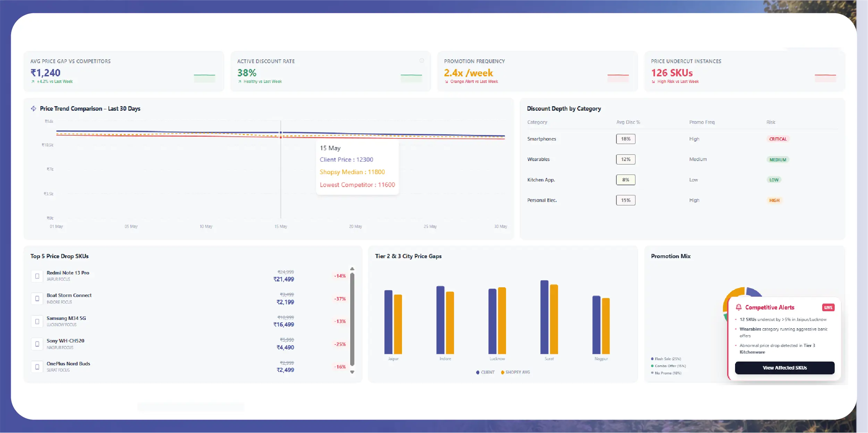Click the Samsung M34 5G product icon
The height and width of the screenshot is (433, 868).
pyautogui.click(x=37, y=321)
